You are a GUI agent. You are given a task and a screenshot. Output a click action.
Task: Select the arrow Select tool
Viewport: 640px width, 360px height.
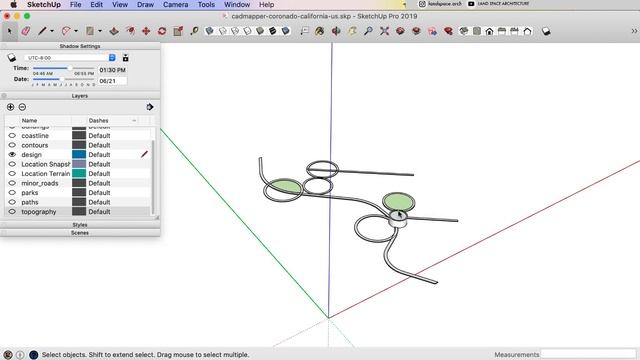pyautogui.click(x=9, y=31)
